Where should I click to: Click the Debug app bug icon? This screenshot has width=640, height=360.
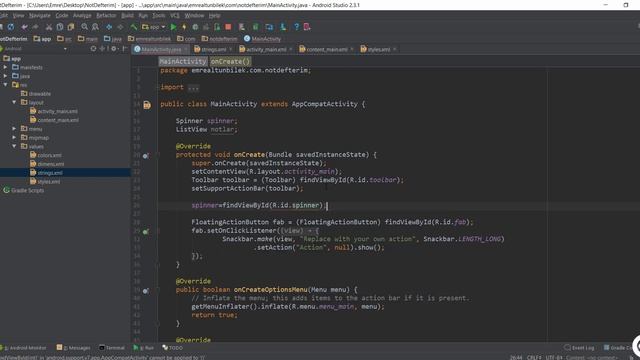pyautogui.click(x=195, y=27)
